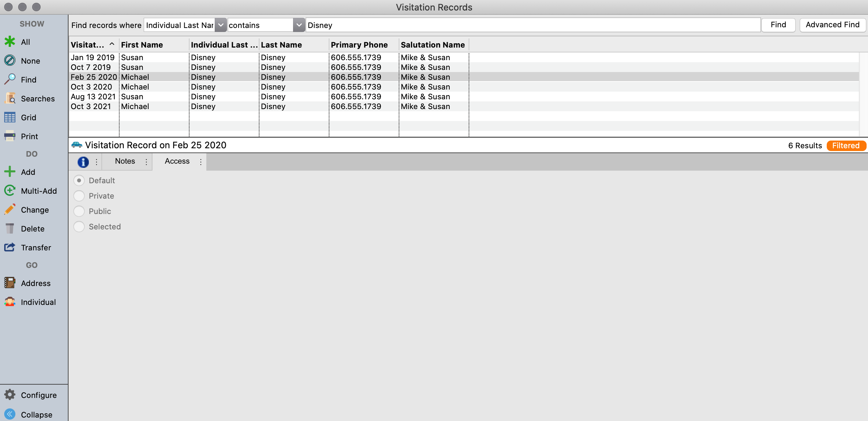
Task: Select the Public access radio button
Action: (79, 211)
